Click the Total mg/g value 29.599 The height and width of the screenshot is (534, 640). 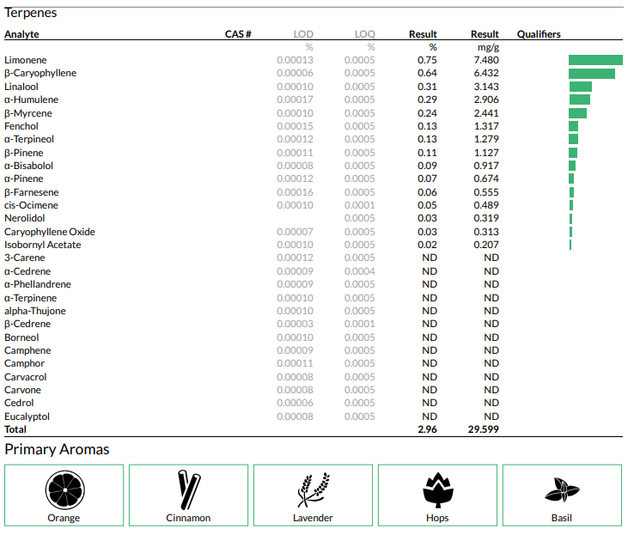coord(483,429)
